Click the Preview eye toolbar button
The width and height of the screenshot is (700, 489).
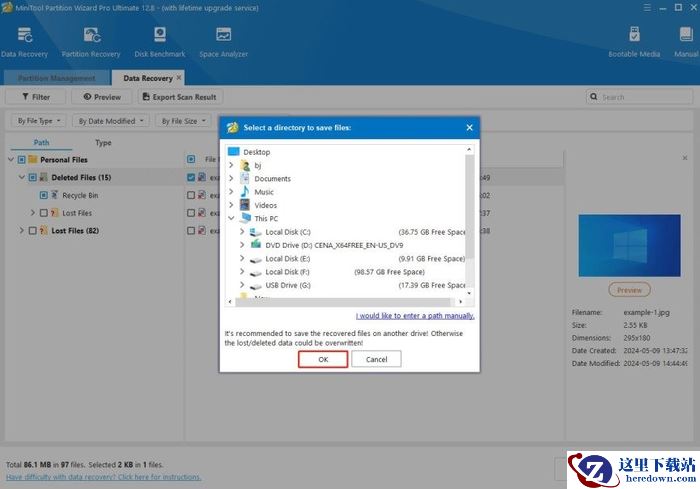coord(102,97)
